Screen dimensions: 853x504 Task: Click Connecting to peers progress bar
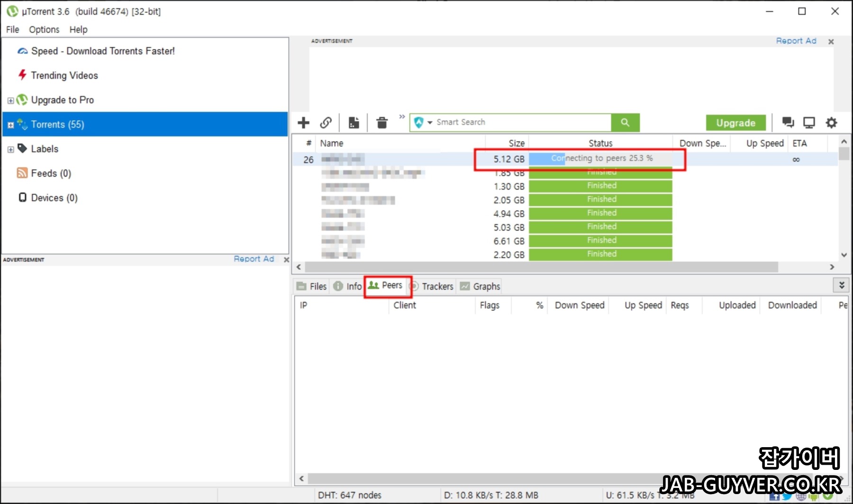(600, 159)
